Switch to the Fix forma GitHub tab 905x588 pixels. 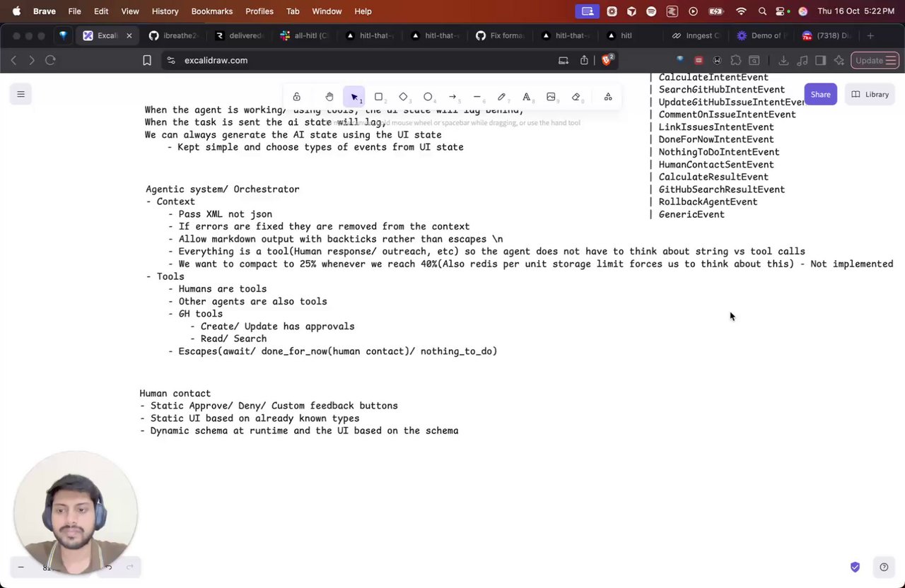(x=499, y=35)
